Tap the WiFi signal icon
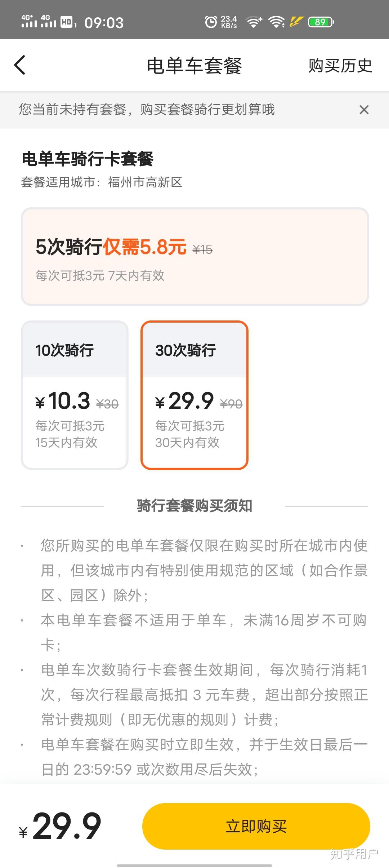This screenshot has width=389, height=868. point(276,22)
